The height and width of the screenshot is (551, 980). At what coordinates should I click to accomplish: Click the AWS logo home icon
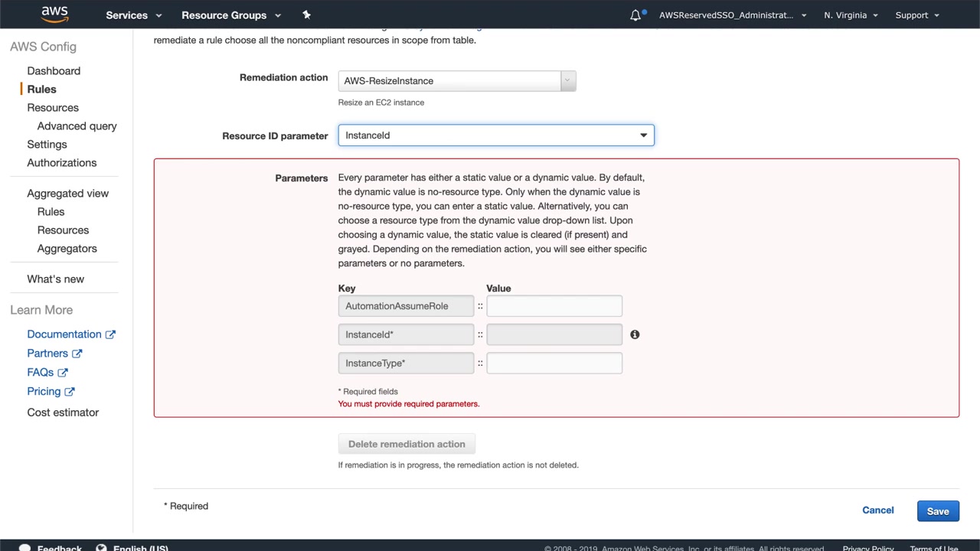(55, 15)
